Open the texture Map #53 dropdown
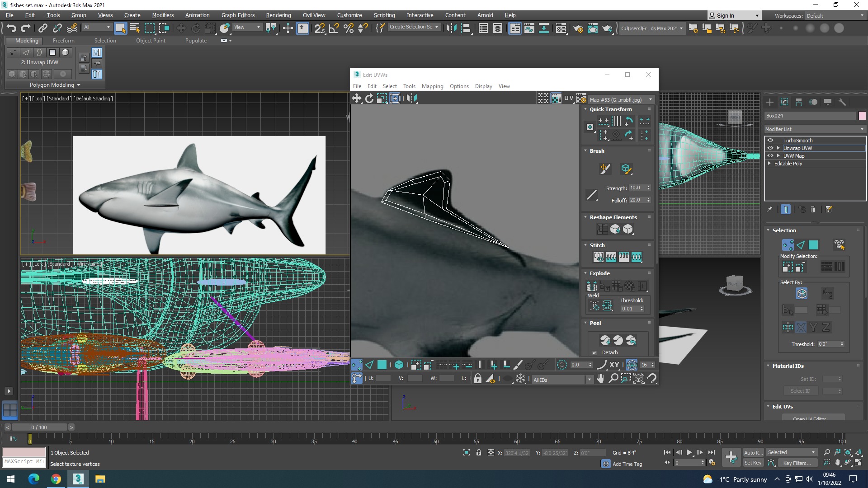The width and height of the screenshot is (868, 488). [622, 99]
